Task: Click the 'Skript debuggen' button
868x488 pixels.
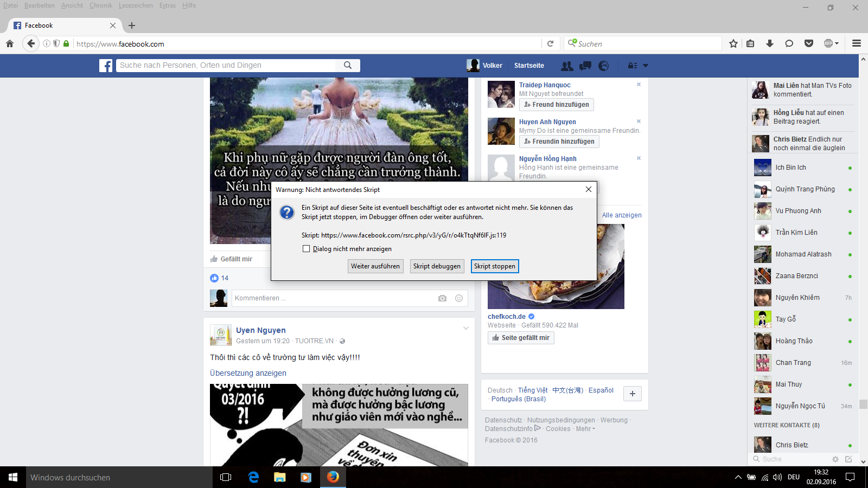Action: (437, 266)
